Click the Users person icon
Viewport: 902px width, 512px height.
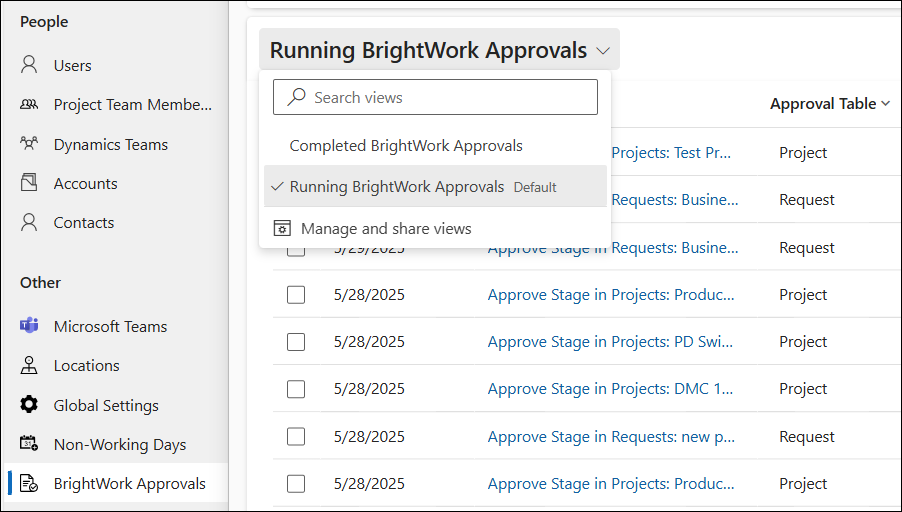point(29,66)
